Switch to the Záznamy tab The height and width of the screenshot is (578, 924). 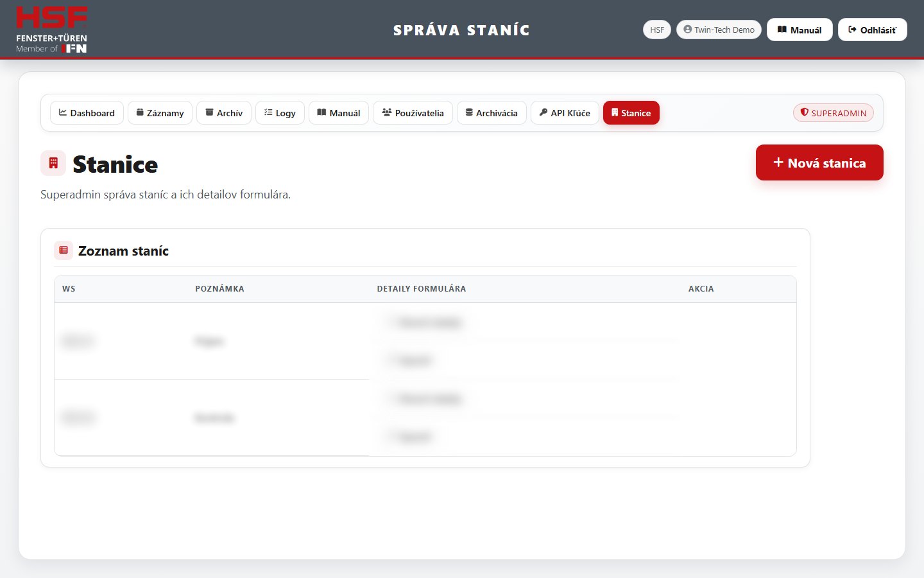(x=160, y=113)
